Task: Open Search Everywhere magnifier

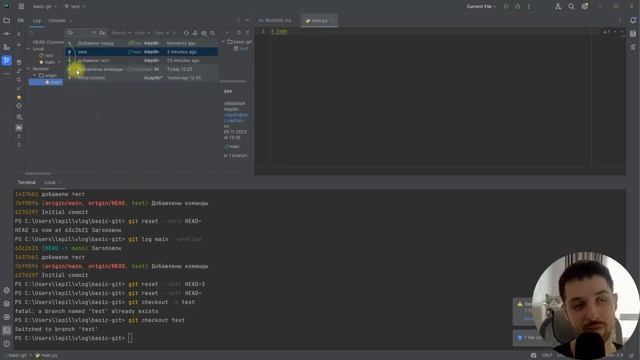Action: [571, 7]
